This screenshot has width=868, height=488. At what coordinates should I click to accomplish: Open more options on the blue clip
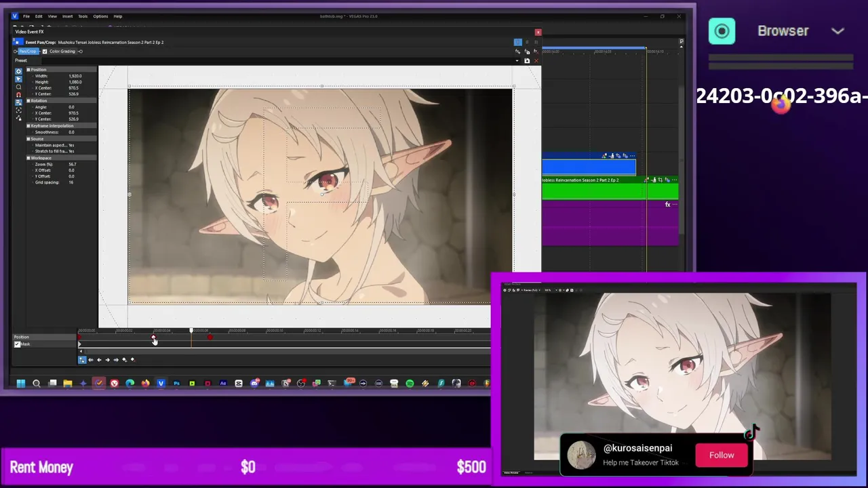[632, 156]
